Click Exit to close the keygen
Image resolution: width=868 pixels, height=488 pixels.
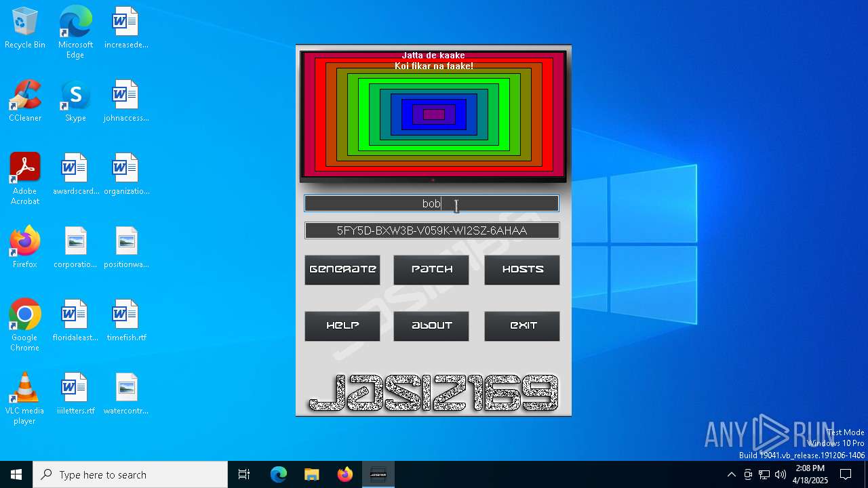pos(522,326)
